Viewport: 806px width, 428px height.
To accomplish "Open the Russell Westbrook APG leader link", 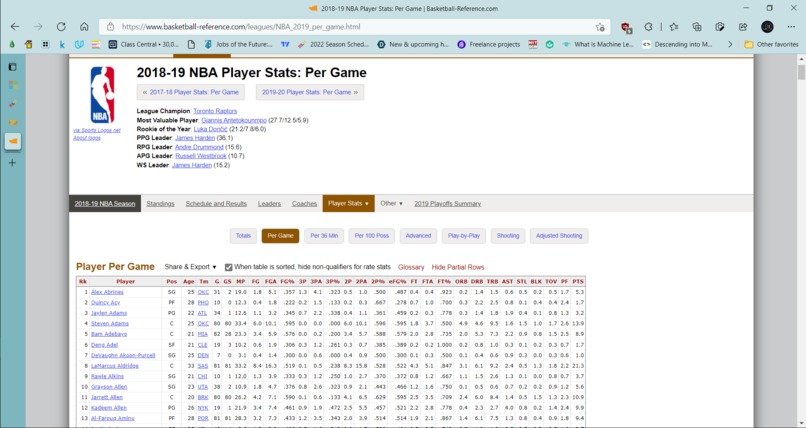I will coord(200,156).
